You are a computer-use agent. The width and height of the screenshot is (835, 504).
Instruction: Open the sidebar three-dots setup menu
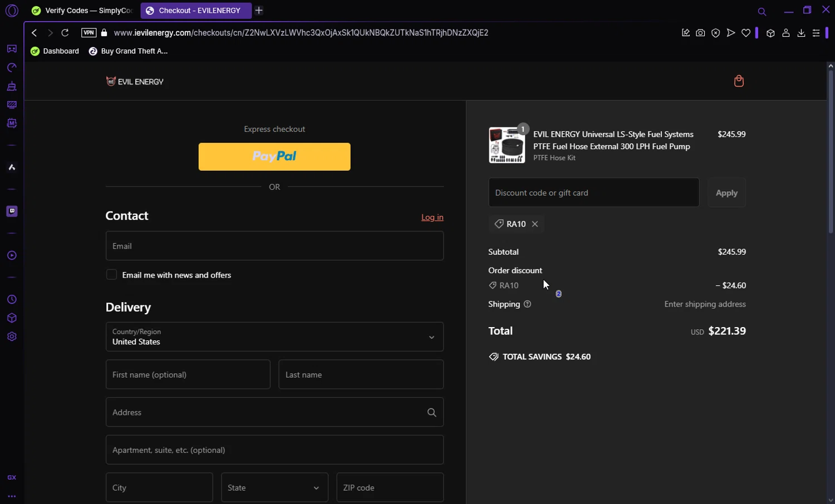point(12,496)
